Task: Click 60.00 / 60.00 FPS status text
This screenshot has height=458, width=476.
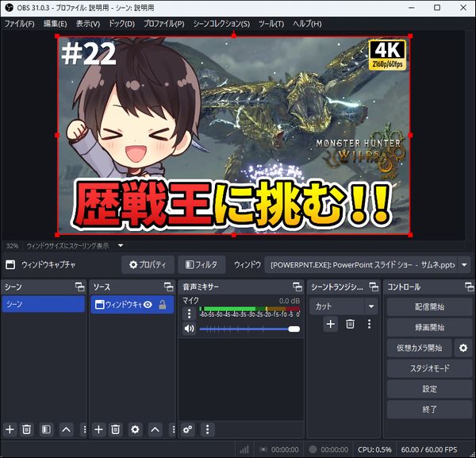Action: 428,449
